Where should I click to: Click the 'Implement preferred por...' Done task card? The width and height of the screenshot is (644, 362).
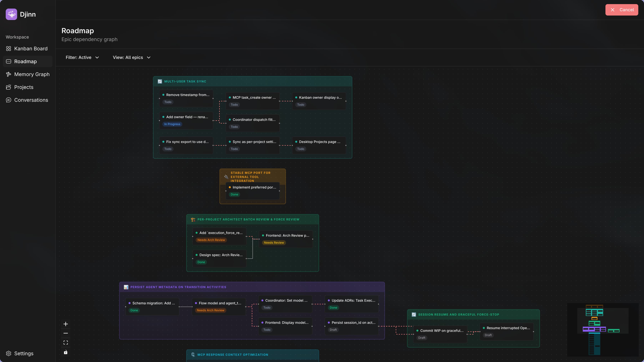252,191
